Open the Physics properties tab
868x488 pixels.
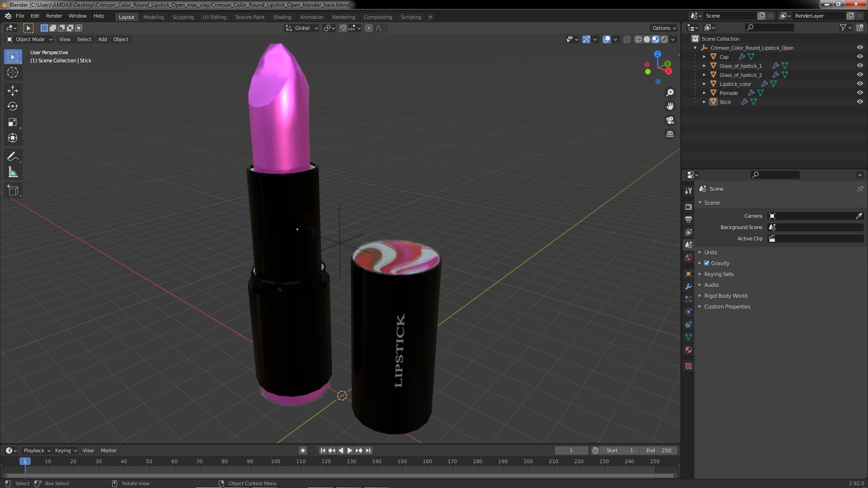tap(689, 312)
